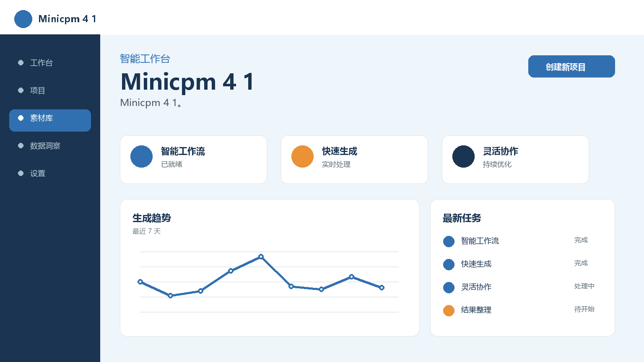
Task: Click the 实时处理 status text
Action: pyautogui.click(x=336, y=164)
